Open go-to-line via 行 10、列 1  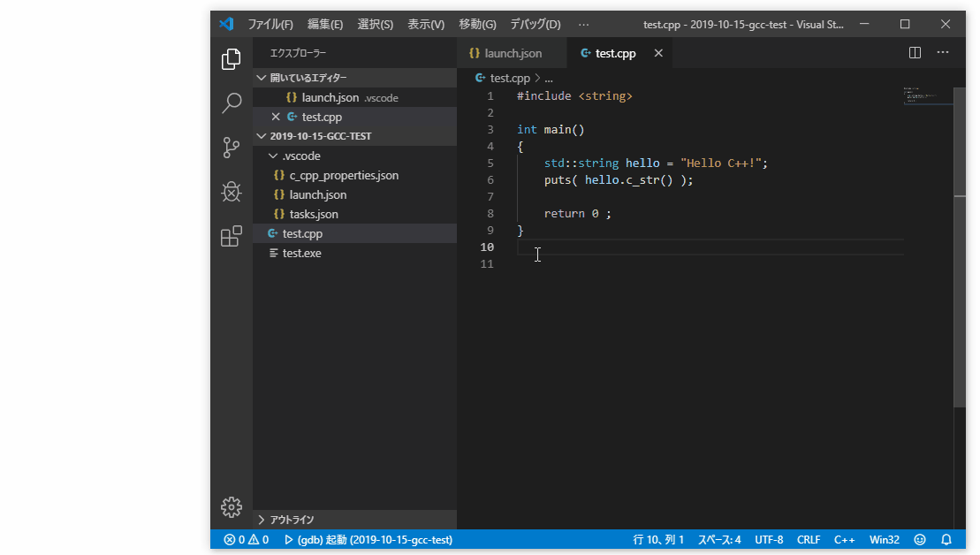click(658, 539)
